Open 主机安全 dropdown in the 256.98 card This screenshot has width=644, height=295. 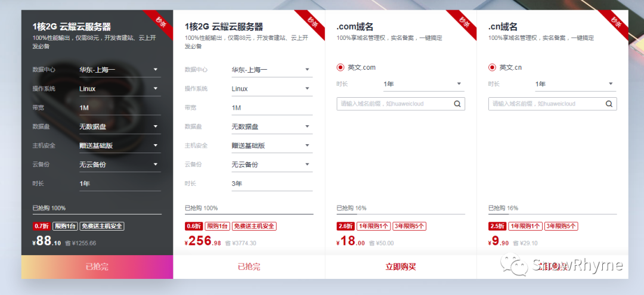pos(272,145)
